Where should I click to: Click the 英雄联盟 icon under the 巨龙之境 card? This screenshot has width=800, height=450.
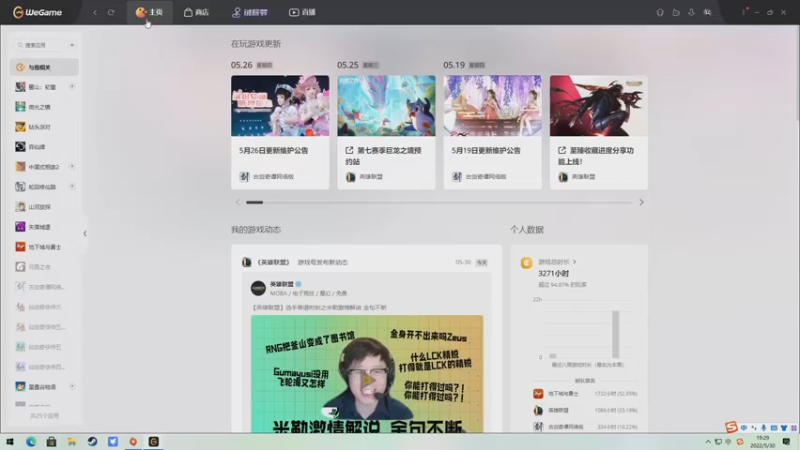click(x=351, y=177)
